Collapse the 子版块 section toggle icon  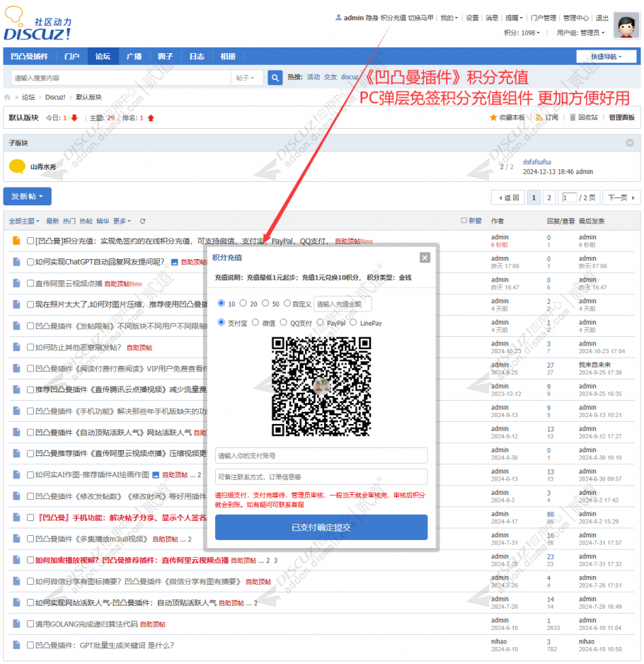pyautogui.click(x=630, y=143)
